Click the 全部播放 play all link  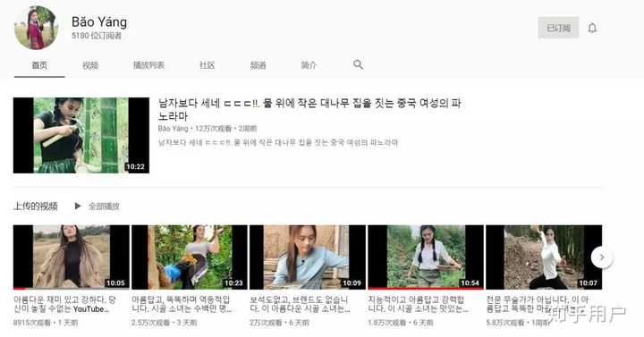pos(104,206)
